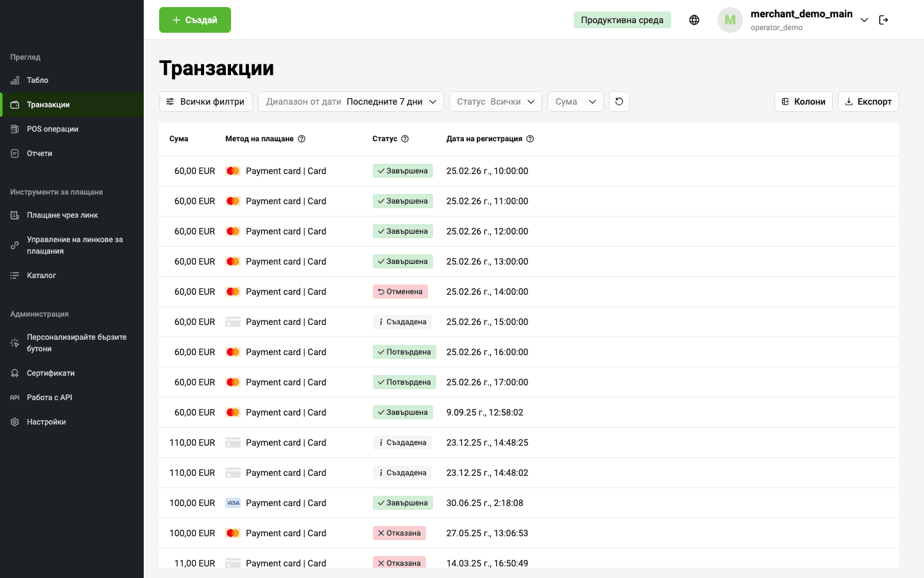Open the Всички филтри panel
Screen dimensions: 924x578
[x=205, y=101]
